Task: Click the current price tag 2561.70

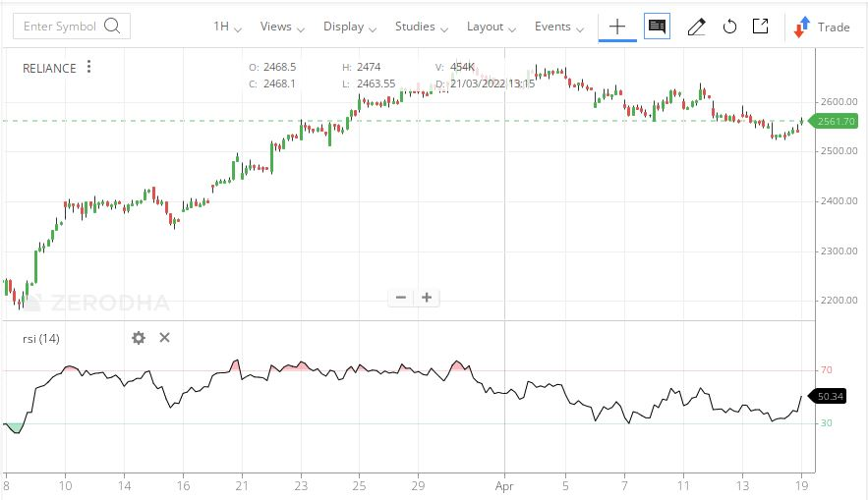Action: click(834, 121)
